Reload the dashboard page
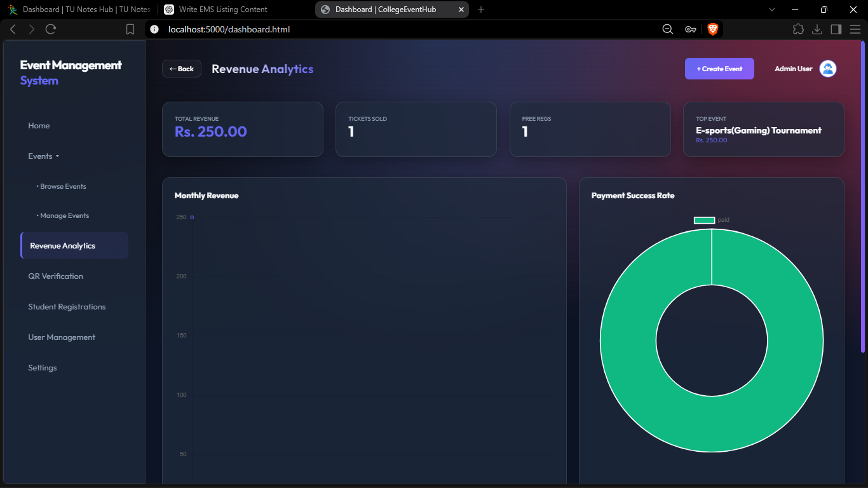The height and width of the screenshot is (488, 868). (51, 29)
